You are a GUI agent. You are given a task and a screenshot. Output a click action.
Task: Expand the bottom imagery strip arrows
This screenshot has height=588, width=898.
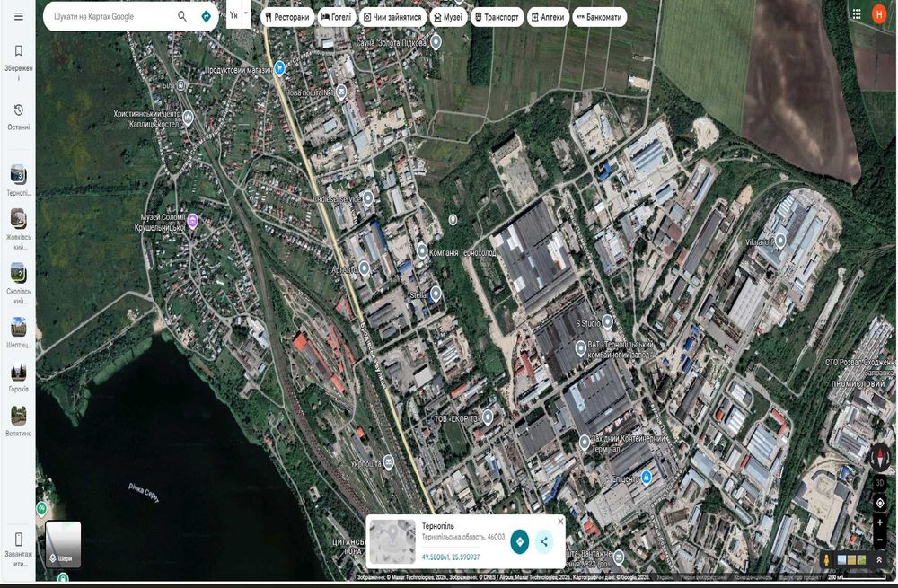[x=878, y=559]
